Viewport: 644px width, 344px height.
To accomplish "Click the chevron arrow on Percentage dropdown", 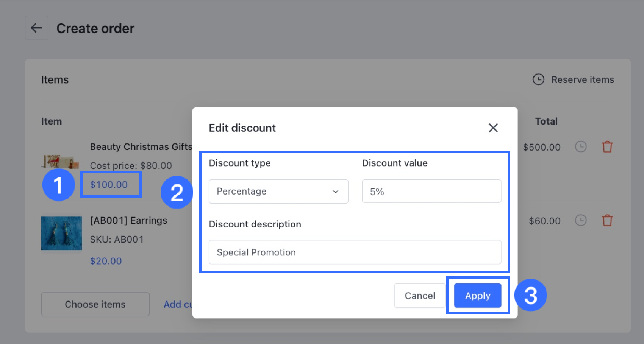I will [335, 191].
